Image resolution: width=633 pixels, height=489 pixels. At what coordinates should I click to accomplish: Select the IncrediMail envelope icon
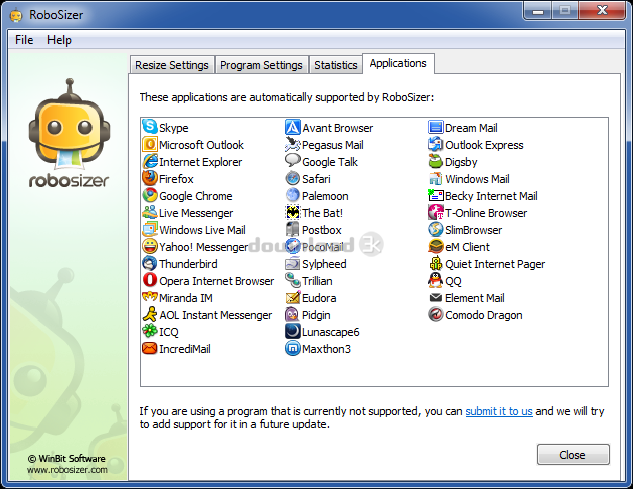point(150,348)
